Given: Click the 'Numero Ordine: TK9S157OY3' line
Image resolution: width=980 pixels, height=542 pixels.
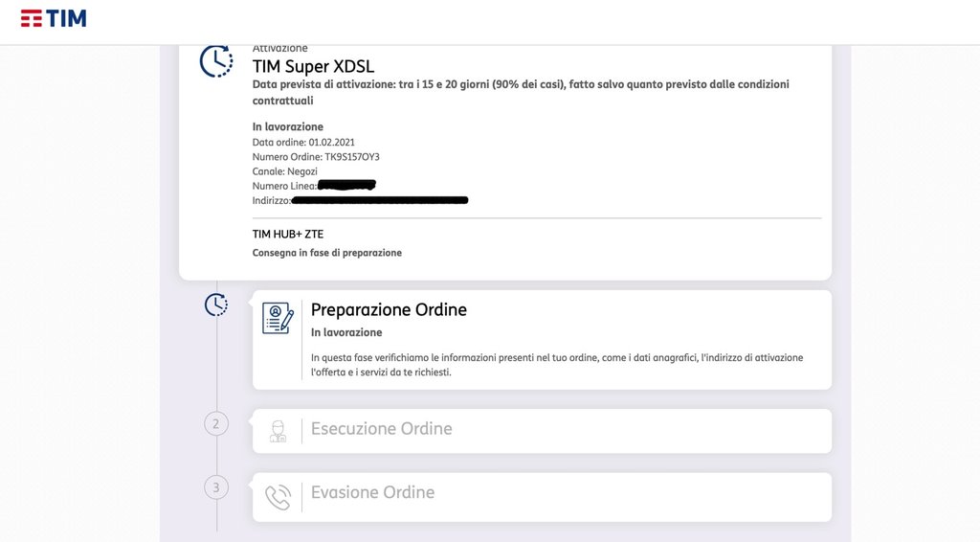Looking at the screenshot, I should coord(316,157).
